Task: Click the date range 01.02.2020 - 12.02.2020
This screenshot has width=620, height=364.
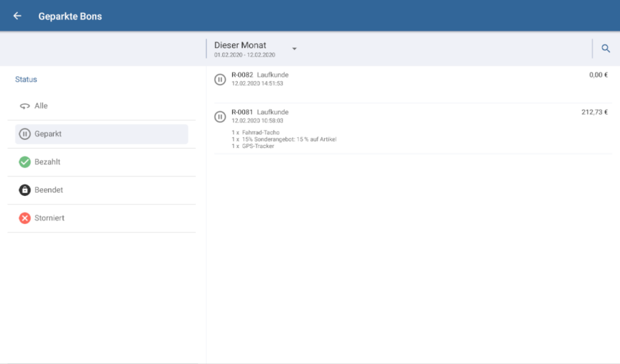Action: (x=245, y=55)
